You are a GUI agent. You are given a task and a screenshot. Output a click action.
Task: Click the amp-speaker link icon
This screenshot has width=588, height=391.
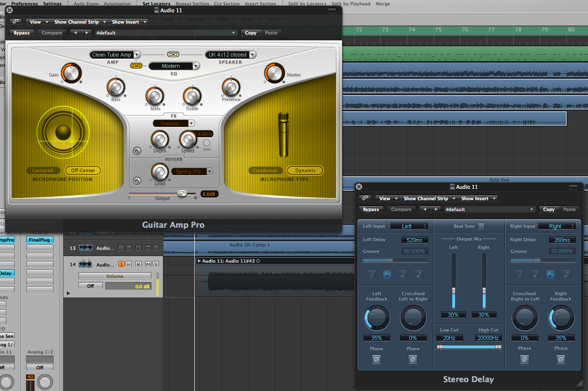point(173,55)
